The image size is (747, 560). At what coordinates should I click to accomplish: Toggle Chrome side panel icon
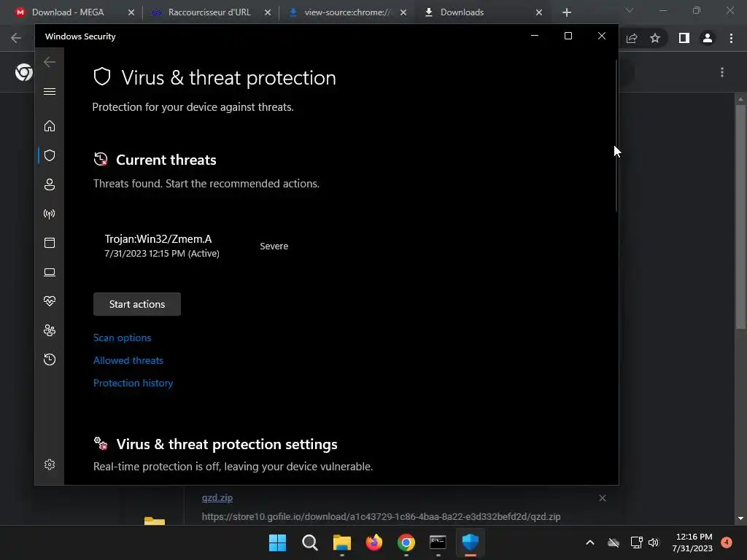pyautogui.click(x=684, y=38)
